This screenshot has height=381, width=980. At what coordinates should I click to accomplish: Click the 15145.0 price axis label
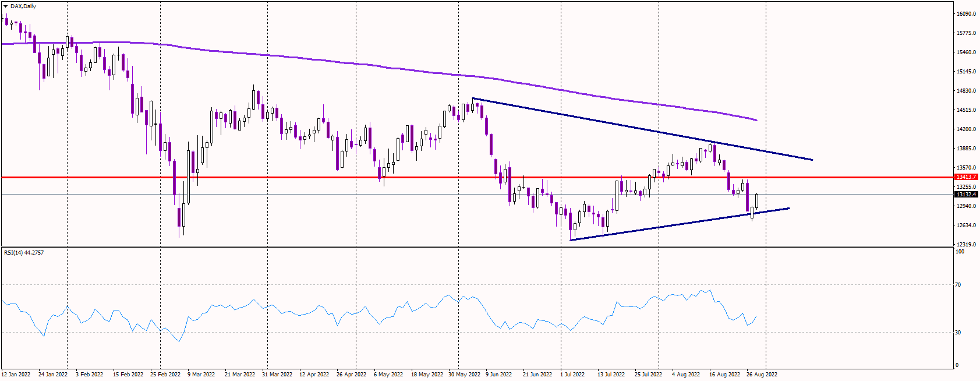[x=966, y=72]
